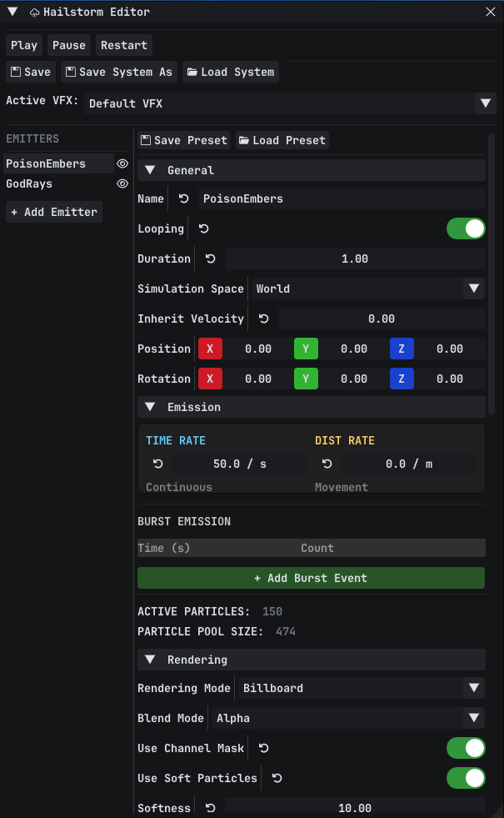The image size is (504, 818).
Task: Reset the Looping setting
Action: pos(204,228)
